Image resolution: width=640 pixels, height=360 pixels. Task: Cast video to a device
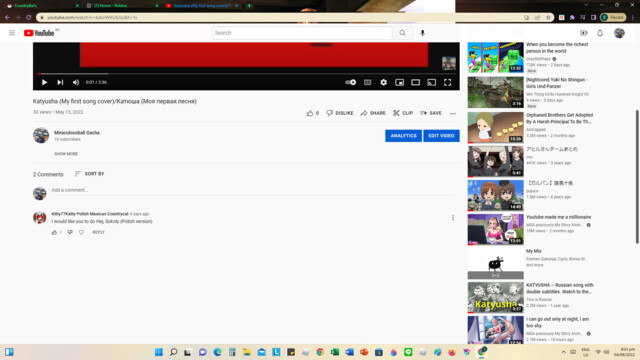coord(431,82)
